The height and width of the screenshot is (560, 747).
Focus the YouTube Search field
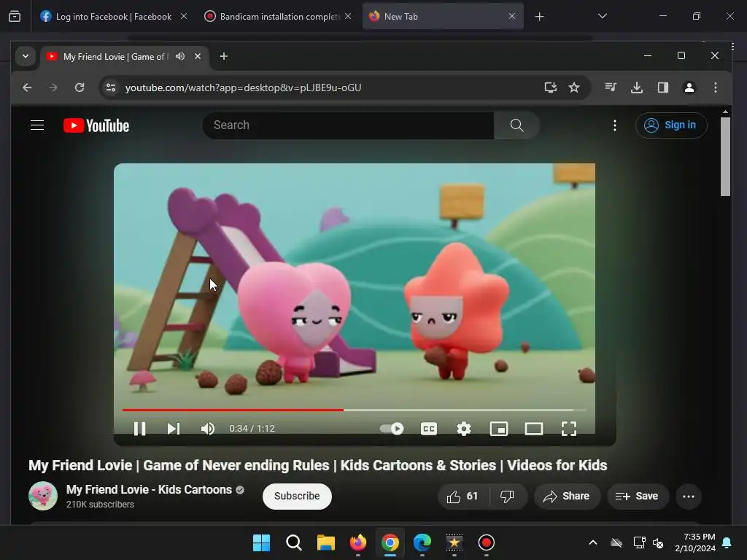point(348,125)
